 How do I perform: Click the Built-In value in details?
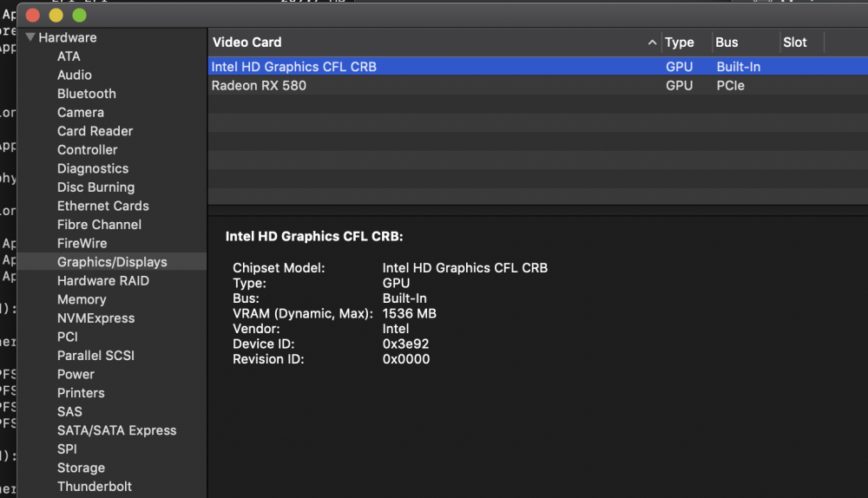pos(404,298)
